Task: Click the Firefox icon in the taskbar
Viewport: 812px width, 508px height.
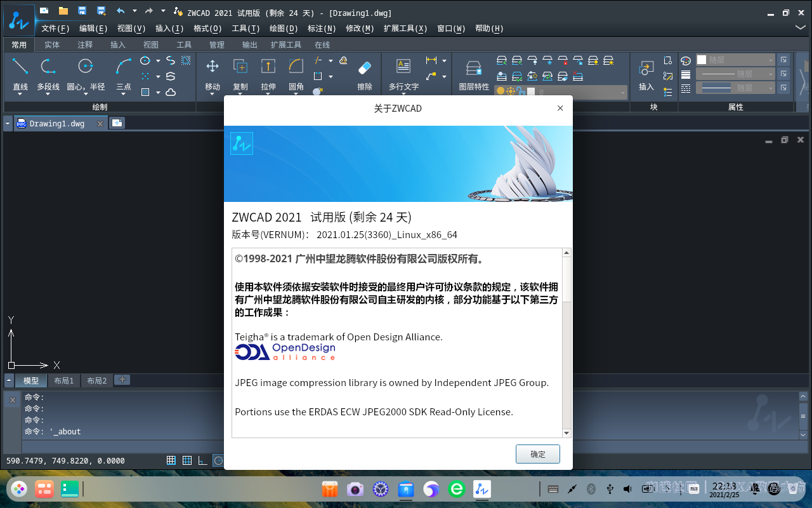Action: click(x=431, y=489)
